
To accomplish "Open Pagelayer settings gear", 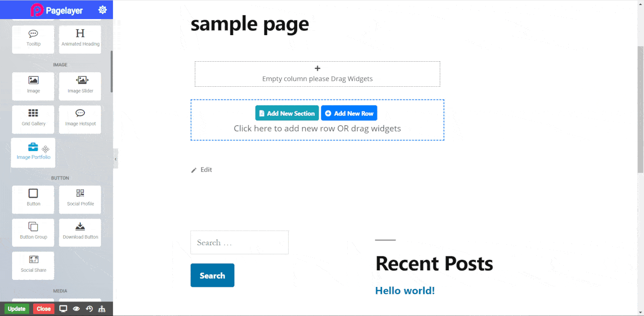I will [102, 9].
